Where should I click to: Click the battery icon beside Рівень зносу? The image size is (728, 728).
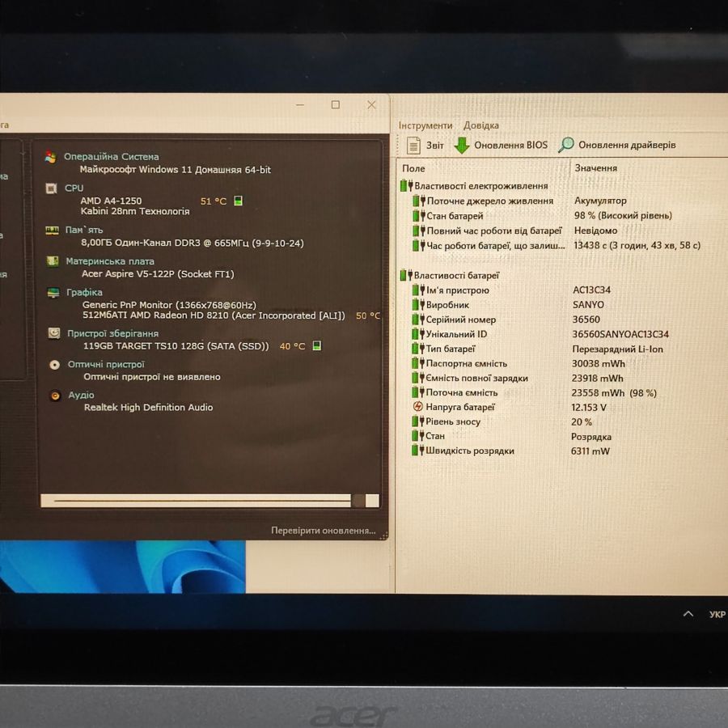tap(418, 421)
